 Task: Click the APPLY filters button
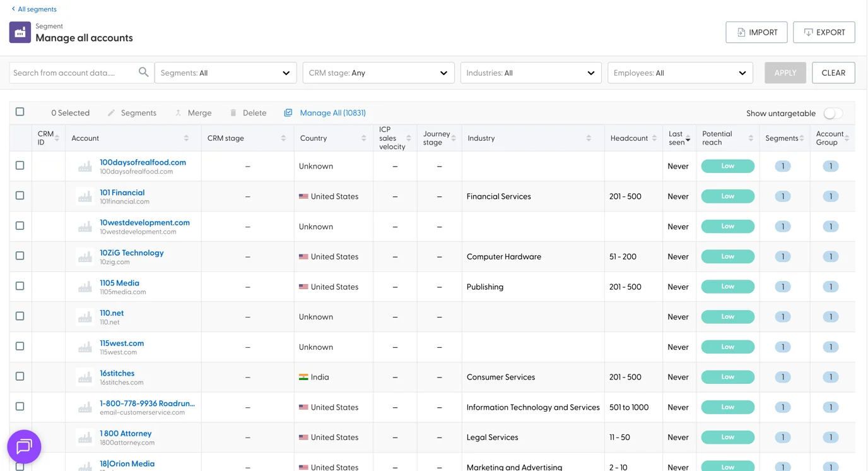(x=785, y=73)
